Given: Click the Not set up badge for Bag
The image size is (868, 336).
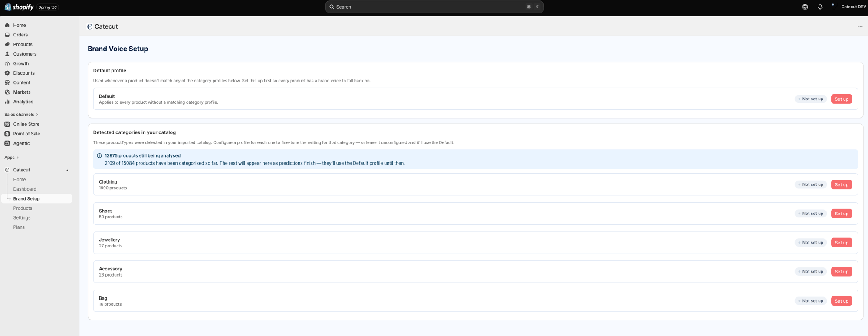Looking at the screenshot, I should point(811,301).
